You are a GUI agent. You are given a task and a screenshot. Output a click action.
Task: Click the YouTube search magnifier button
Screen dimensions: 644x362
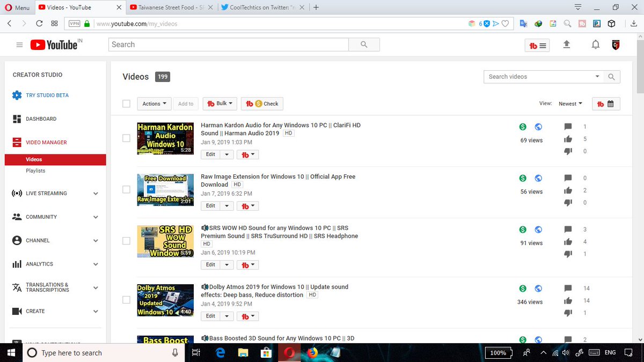tap(364, 45)
